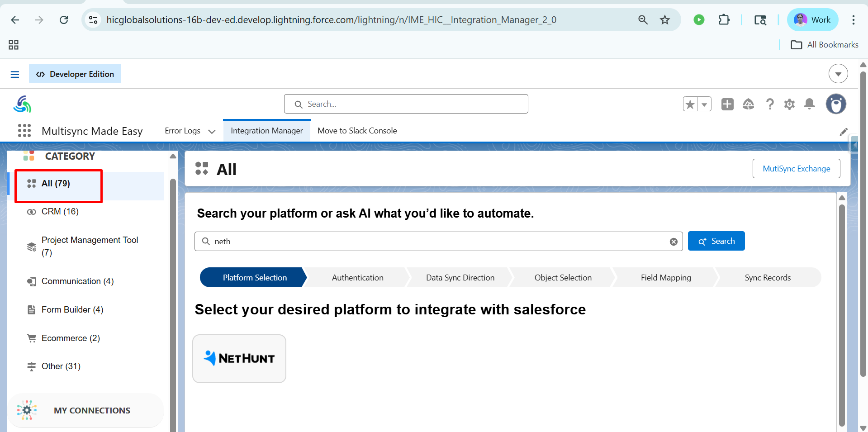The height and width of the screenshot is (432, 868).
Task: Clear the platform search text
Action: pos(674,242)
